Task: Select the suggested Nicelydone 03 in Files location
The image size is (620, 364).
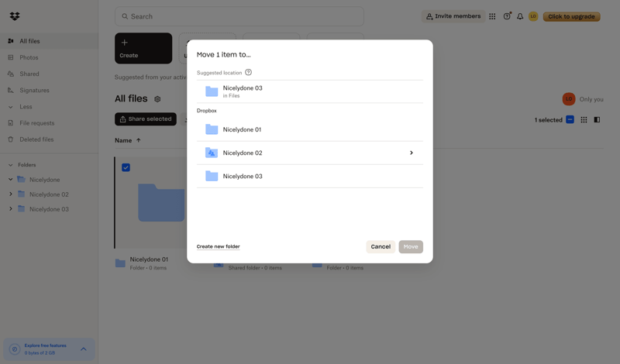Action: pos(309,91)
